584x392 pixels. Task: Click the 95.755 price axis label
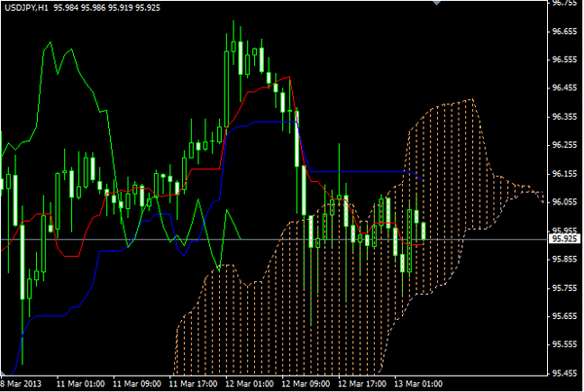[565, 288]
